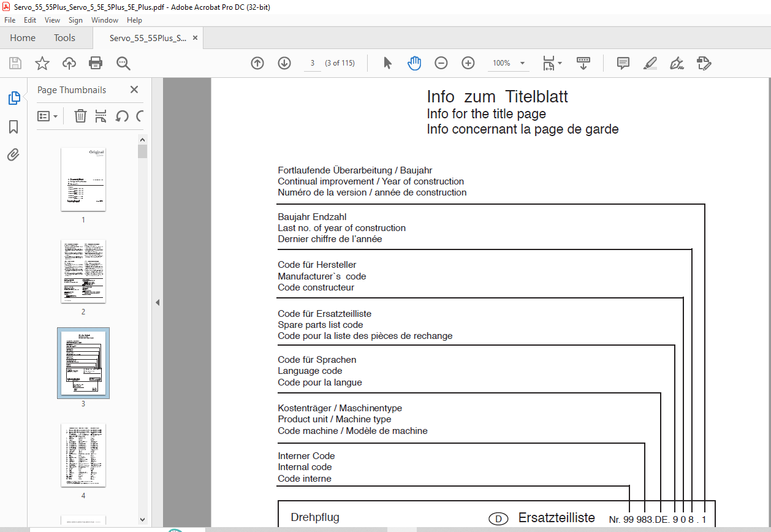Click the 'Baujahr Endzahl' text line
Viewport: 771px width, 532px height.
click(312, 217)
